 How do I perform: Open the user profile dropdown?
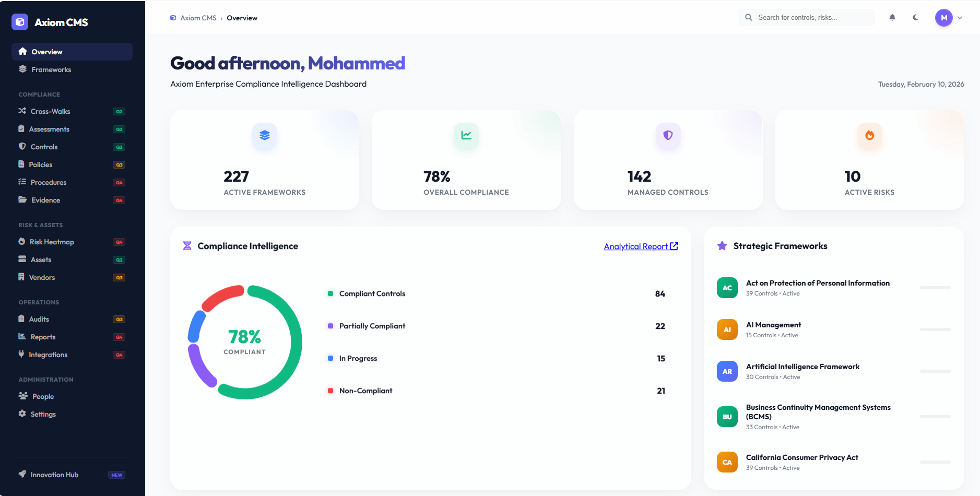click(x=949, y=17)
